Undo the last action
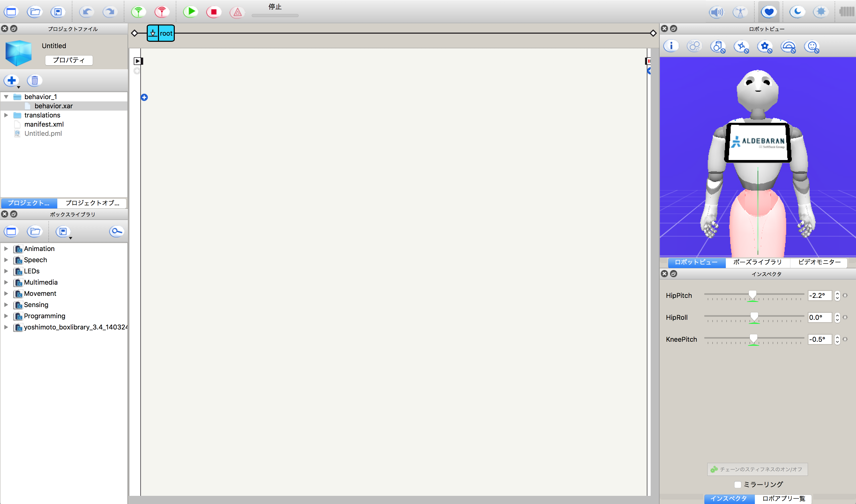This screenshot has height=504, width=856. [87, 12]
